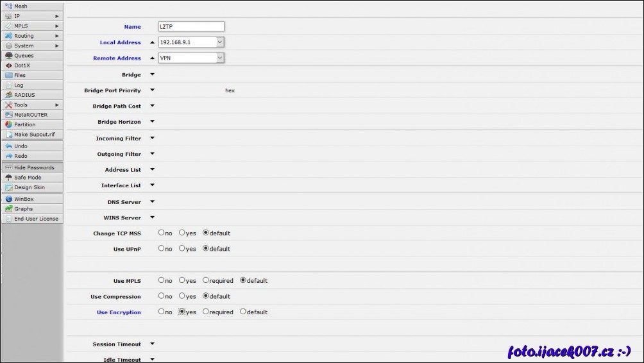Expand the Session Timeout field

tap(153, 344)
